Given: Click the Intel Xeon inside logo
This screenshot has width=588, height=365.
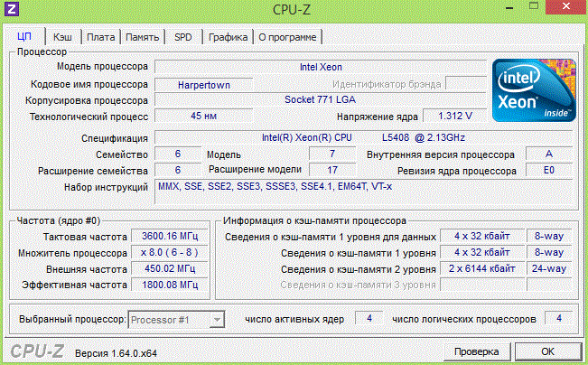Looking at the screenshot, I should [534, 90].
